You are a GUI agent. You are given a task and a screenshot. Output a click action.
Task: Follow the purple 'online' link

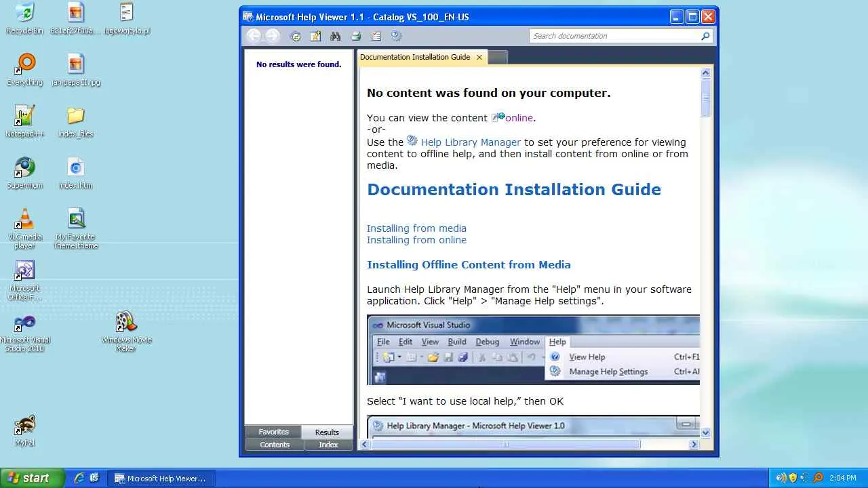[519, 118]
